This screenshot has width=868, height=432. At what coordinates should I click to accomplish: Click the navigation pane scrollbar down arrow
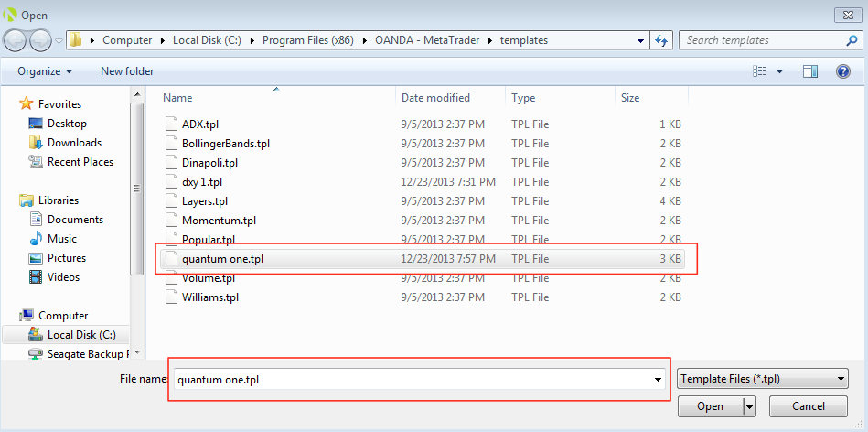pos(137,351)
